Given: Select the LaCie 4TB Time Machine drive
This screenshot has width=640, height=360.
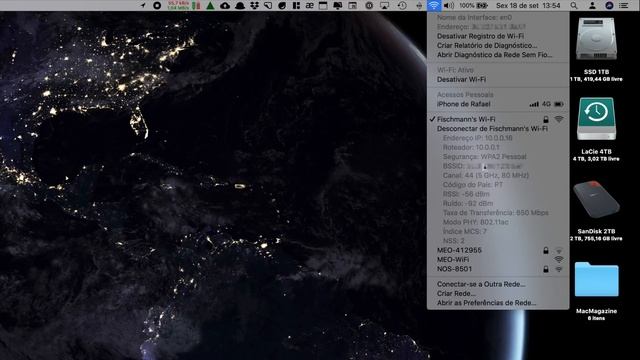Looking at the screenshot, I should pos(596,119).
